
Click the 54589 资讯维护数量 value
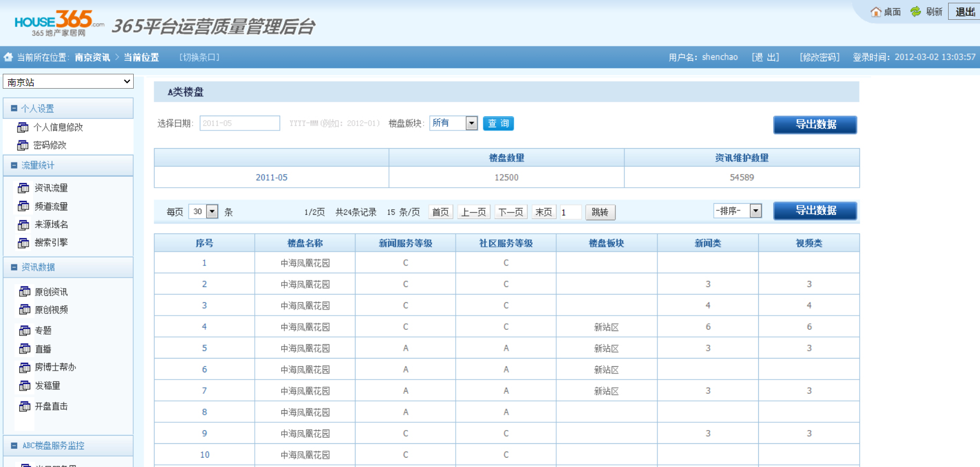click(x=742, y=177)
